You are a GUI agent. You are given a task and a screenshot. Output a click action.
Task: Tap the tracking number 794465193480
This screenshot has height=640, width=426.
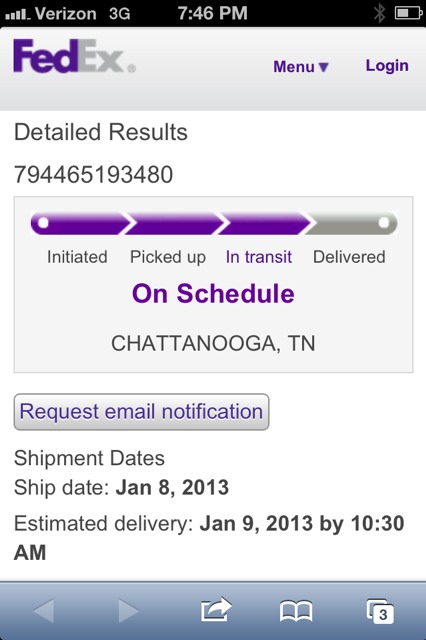click(93, 175)
